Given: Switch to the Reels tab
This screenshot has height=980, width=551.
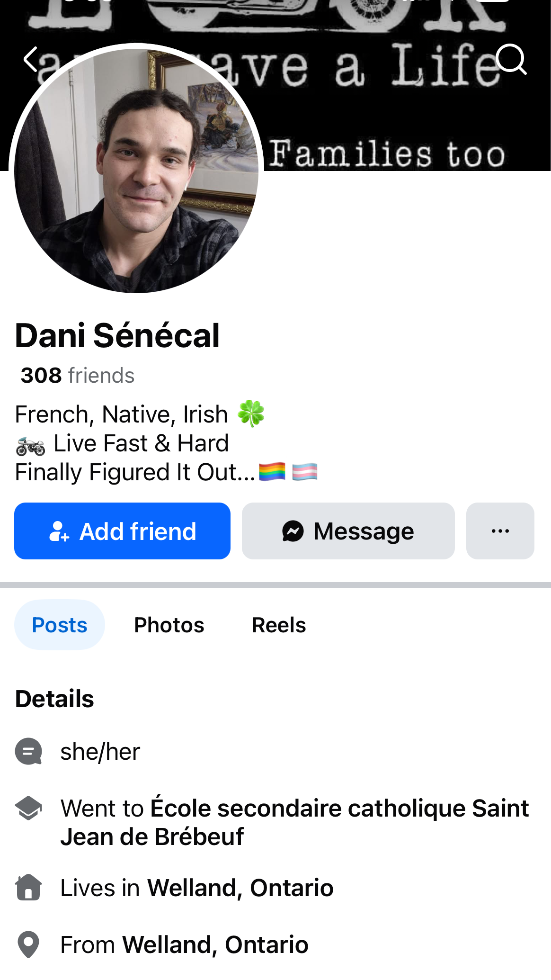Looking at the screenshot, I should (279, 625).
